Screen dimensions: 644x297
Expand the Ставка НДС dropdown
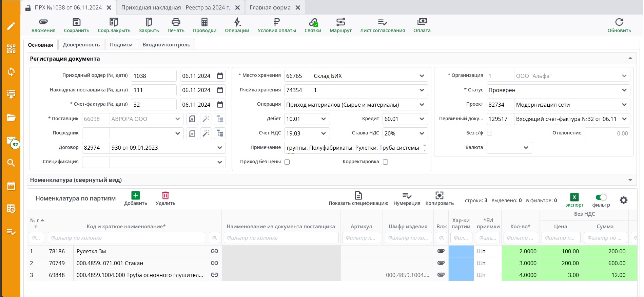(x=422, y=133)
